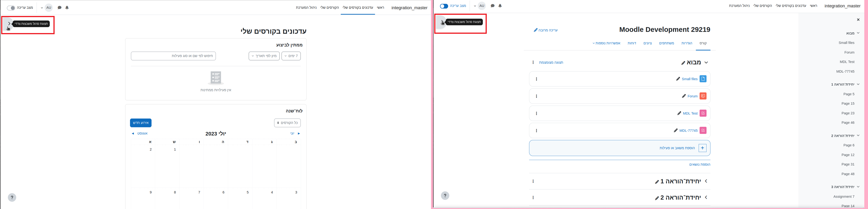The image size is (868, 209).
Task: Collapse יחידת־הוראה 1 in course index sidebar
Action: (x=858, y=84)
